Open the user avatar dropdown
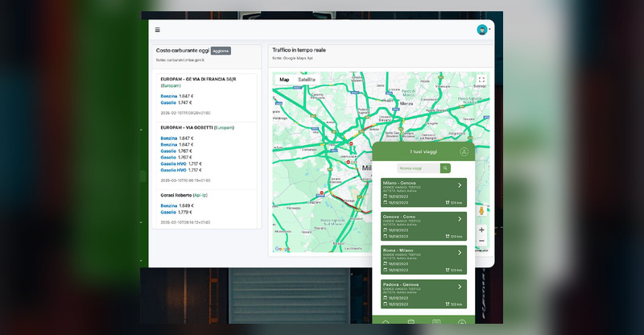This screenshot has height=335, width=644. pos(483,30)
